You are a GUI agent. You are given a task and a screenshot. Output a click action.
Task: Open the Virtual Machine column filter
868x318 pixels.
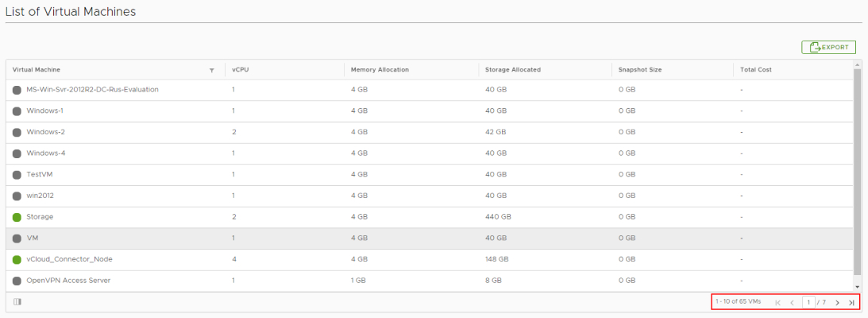pos(211,70)
